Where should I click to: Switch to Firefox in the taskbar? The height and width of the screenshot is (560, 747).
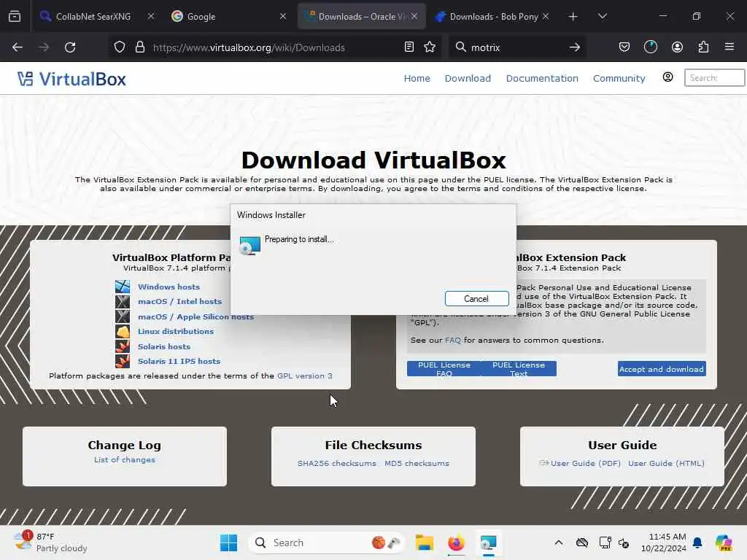click(456, 542)
